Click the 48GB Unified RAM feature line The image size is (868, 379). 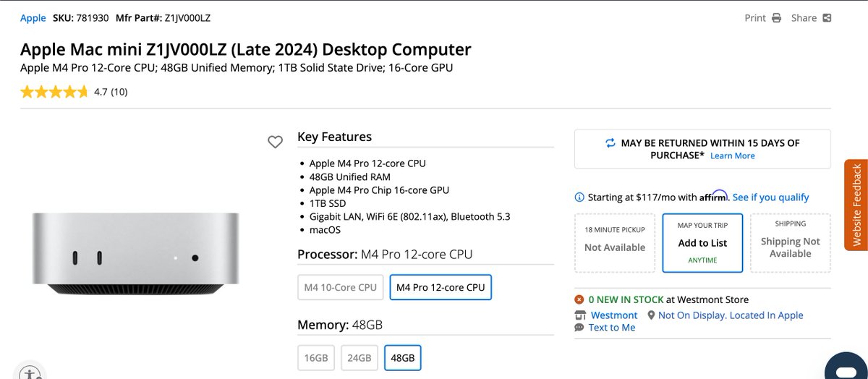[349, 176]
